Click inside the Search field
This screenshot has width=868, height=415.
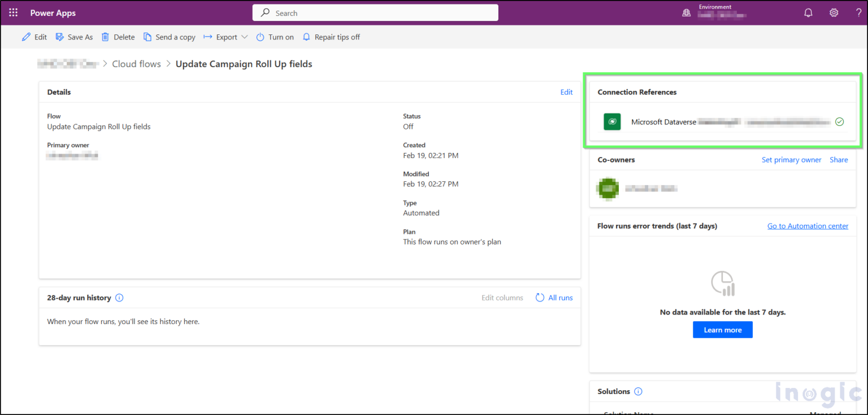(375, 12)
